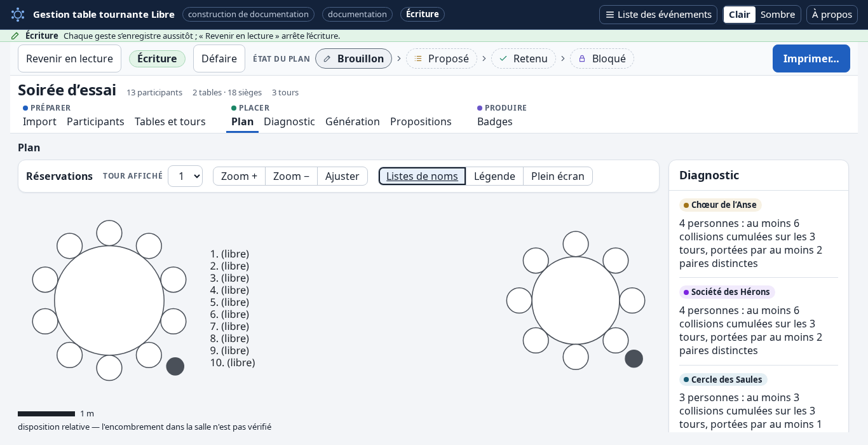Click the dark reservation marker of left table
868x445 pixels.
pos(175,366)
